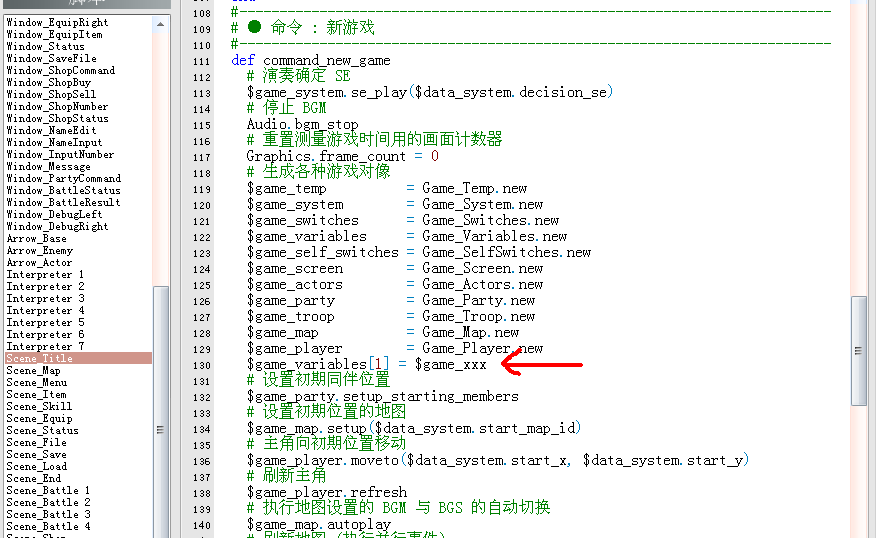Viewport: 876px width, 538px height.
Task: Open Window_ShopStatus script
Action: pos(57,118)
